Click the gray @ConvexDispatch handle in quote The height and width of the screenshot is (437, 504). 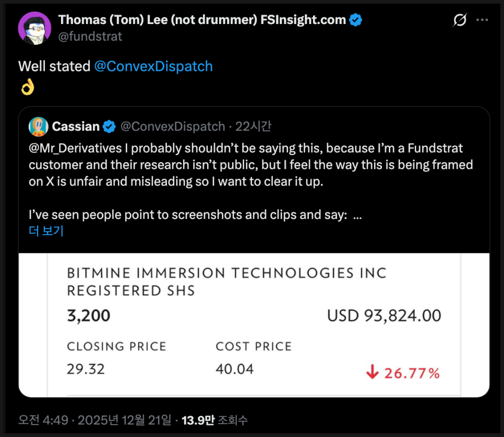tap(173, 127)
